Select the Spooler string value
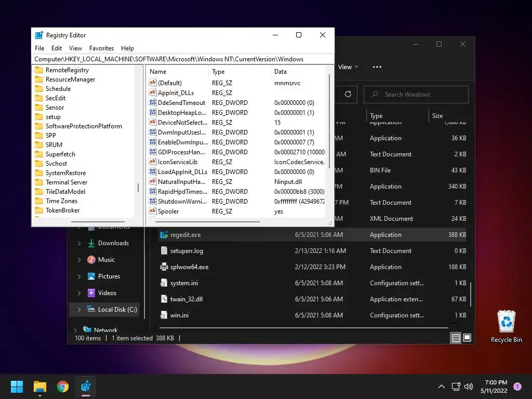 [168, 211]
